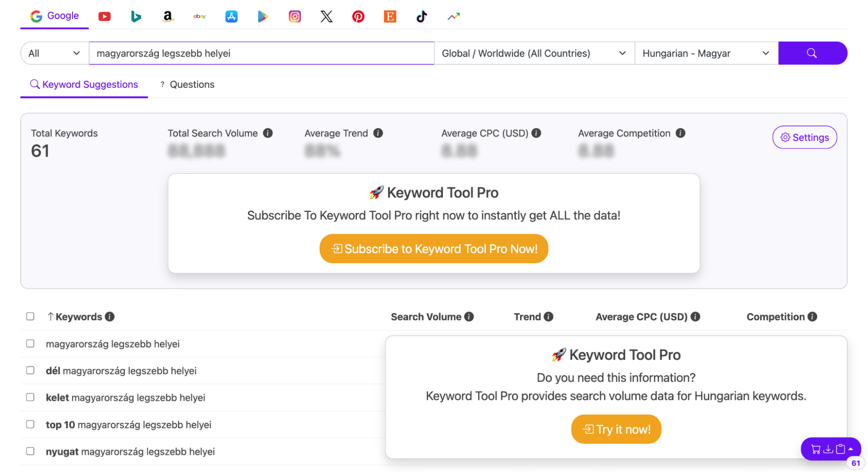Click the Try it now! button
Viewport: 868px width, 472px height.
[x=616, y=429]
